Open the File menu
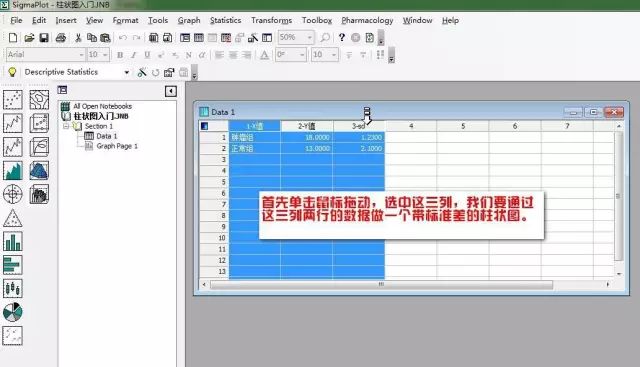The width and height of the screenshot is (640, 367). tap(16, 20)
